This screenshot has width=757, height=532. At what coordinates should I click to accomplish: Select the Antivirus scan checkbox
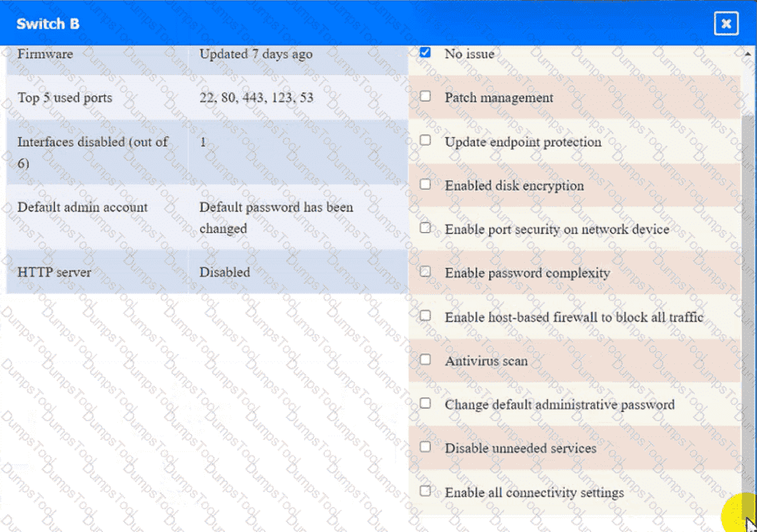[426, 360]
